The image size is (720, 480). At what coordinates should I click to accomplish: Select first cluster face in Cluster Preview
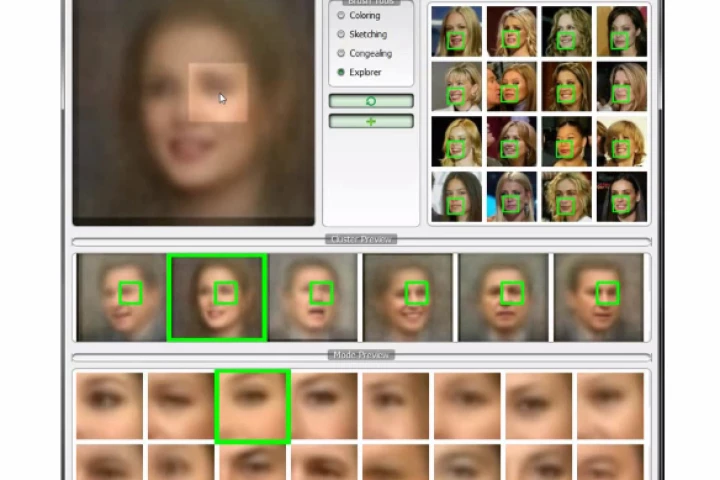coord(121,297)
